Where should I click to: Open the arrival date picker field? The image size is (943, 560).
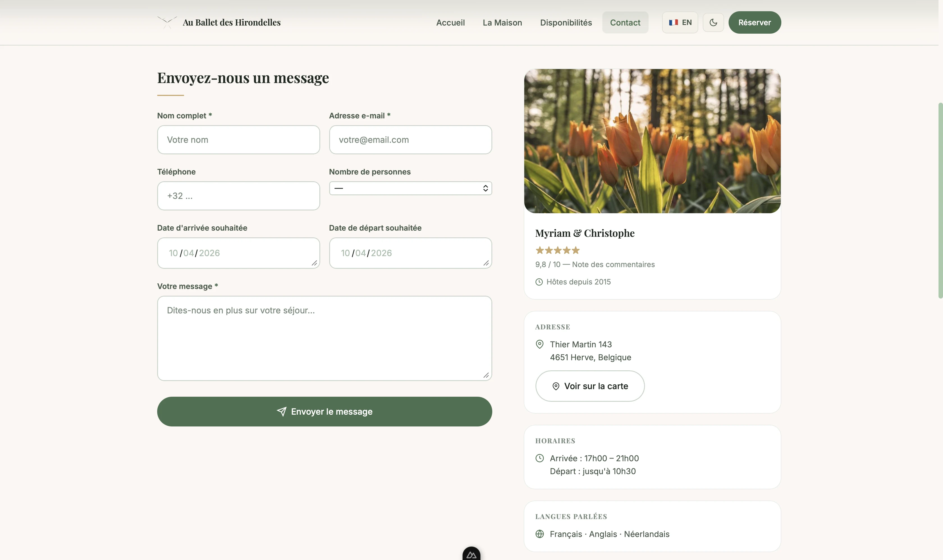click(x=238, y=253)
